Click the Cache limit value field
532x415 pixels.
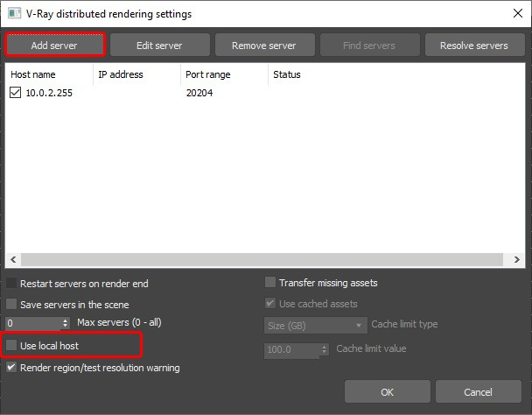point(291,350)
